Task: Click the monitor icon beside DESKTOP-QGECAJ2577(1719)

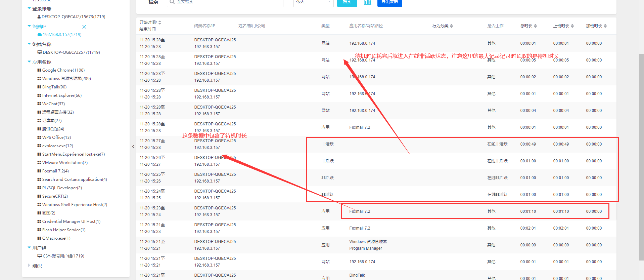Action: 40,52
